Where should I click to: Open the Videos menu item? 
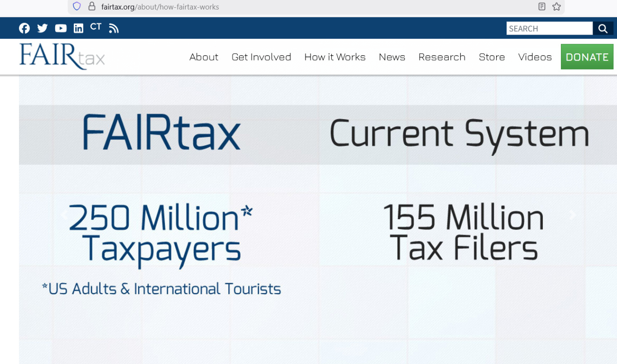click(x=535, y=57)
